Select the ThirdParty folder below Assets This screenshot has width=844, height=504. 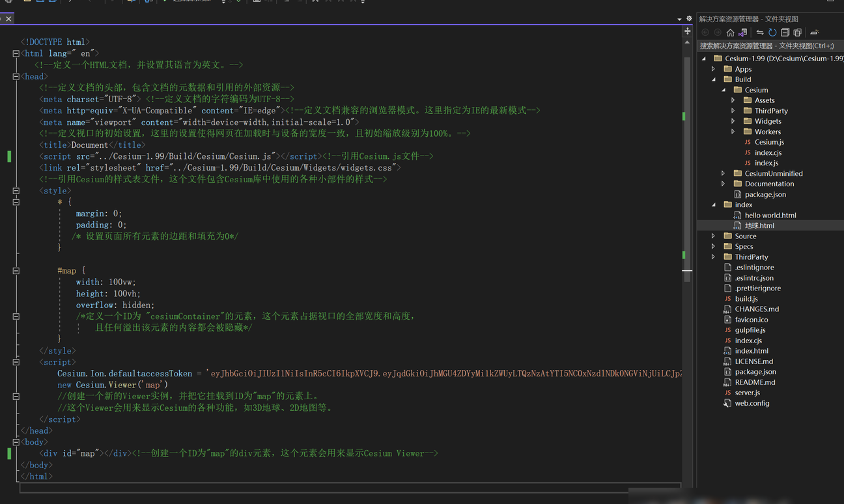pyautogui.click(x=770, y=111)
